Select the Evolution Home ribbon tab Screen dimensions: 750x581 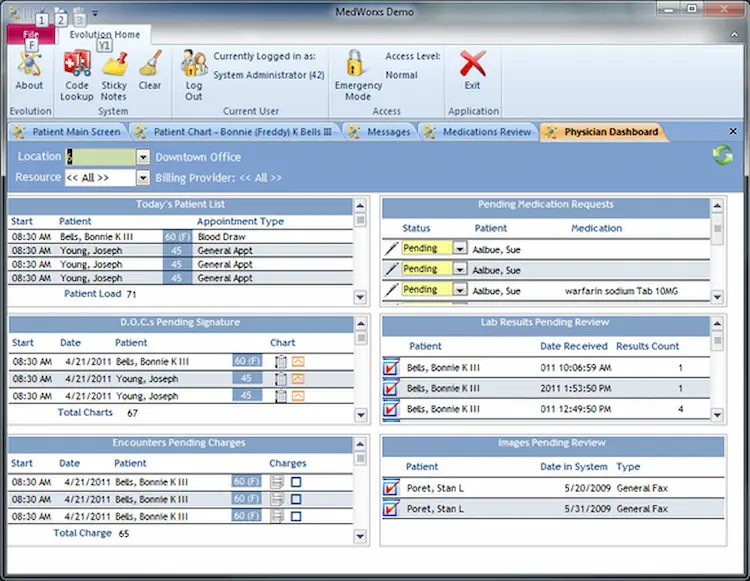pyautogui.click(x=104, y=34)
